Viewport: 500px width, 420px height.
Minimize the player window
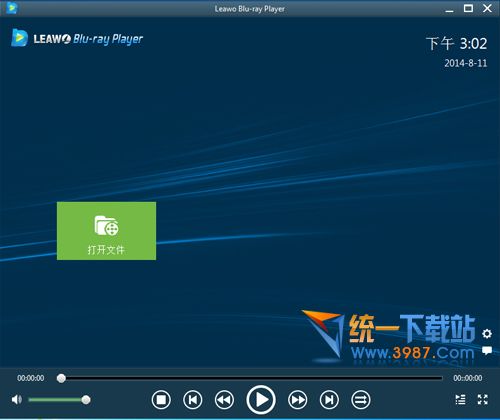[x=449, y=9]
